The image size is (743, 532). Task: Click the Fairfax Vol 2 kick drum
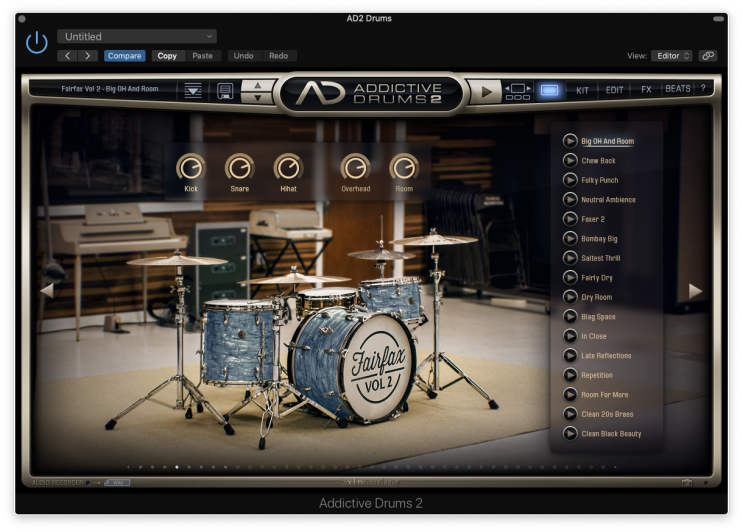tap(353, 364)
